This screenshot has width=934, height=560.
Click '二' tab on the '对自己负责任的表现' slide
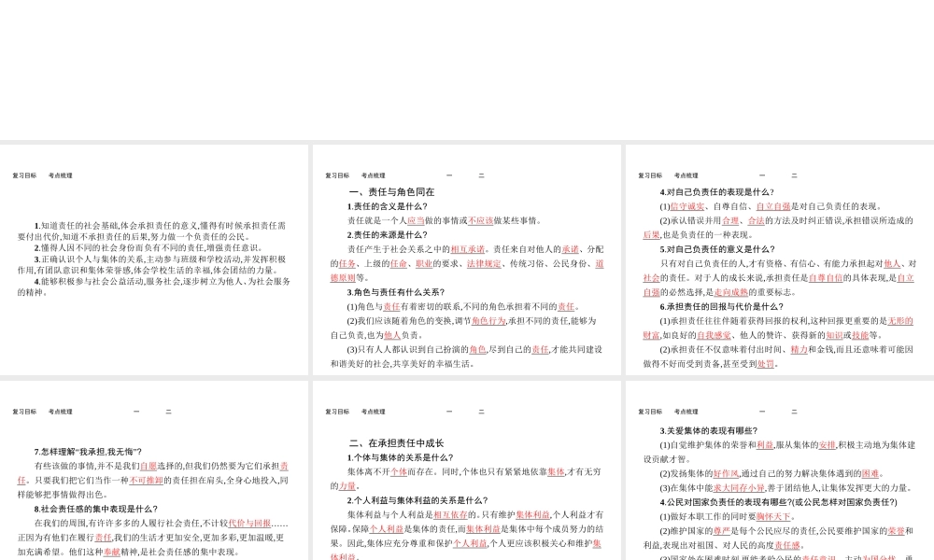click(x=794, y=175)
